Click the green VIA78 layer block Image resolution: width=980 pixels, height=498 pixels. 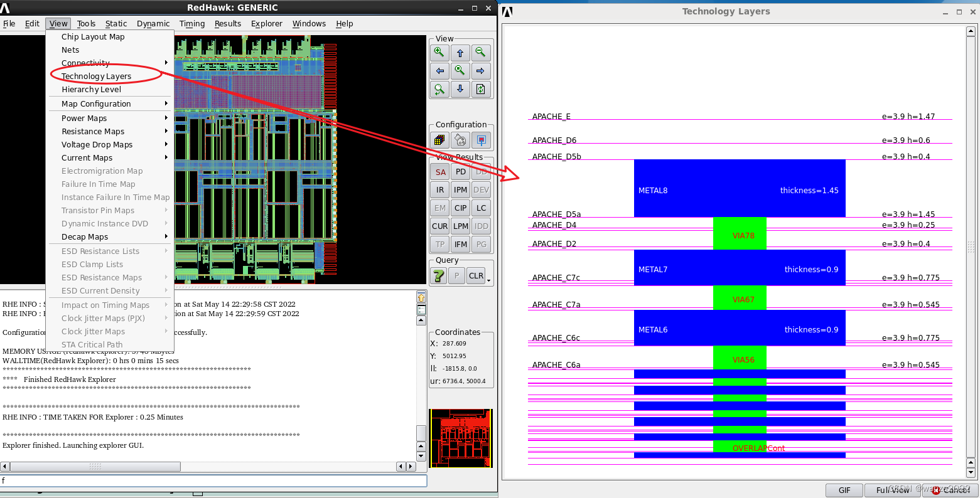pyautogui.click(x=740, y=233)
